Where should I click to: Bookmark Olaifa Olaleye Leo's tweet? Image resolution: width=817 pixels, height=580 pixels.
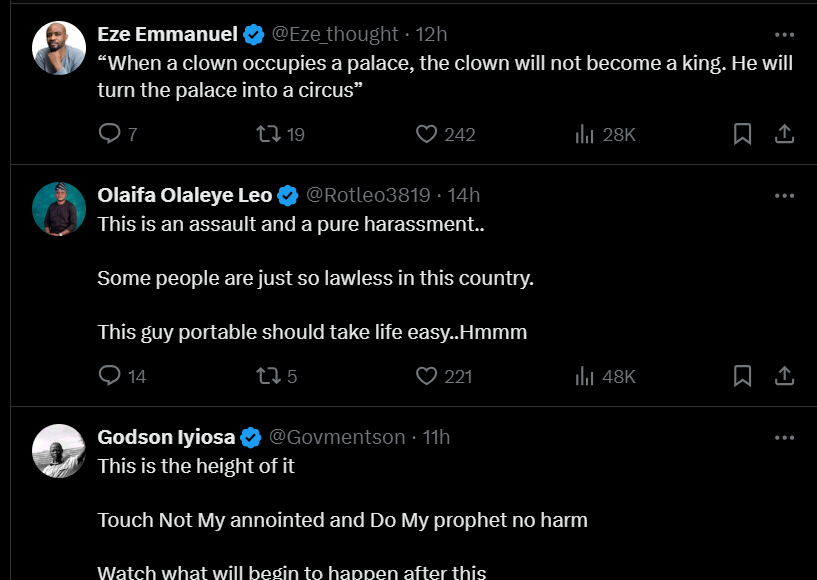coord(742,376)
